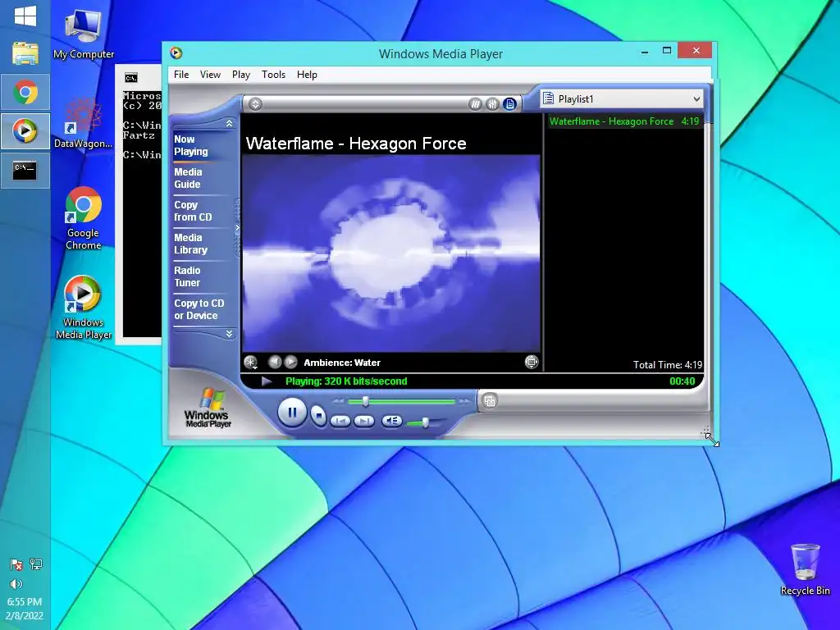
Task: Show equalizer and settings in Now Playing
Action: [x=492, y=104]
